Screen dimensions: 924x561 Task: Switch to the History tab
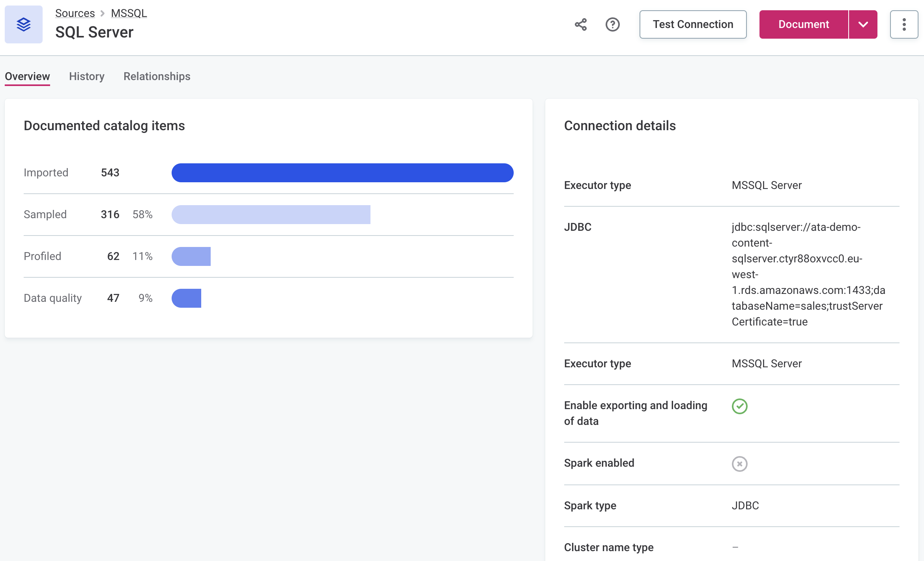(x=86, y=76)
